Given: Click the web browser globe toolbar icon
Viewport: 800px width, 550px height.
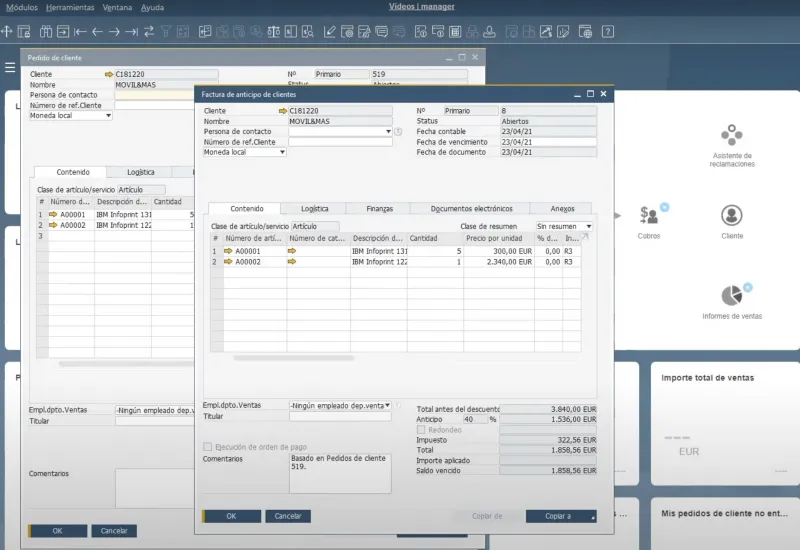Looking at the screenshot, I should [585, 32].
